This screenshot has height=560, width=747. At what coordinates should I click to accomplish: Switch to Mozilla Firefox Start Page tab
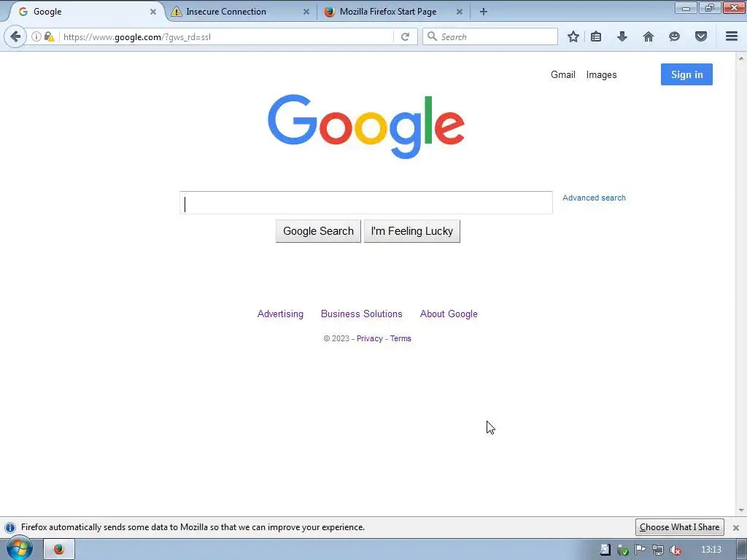pyautogui.click(x=393, y=12)
